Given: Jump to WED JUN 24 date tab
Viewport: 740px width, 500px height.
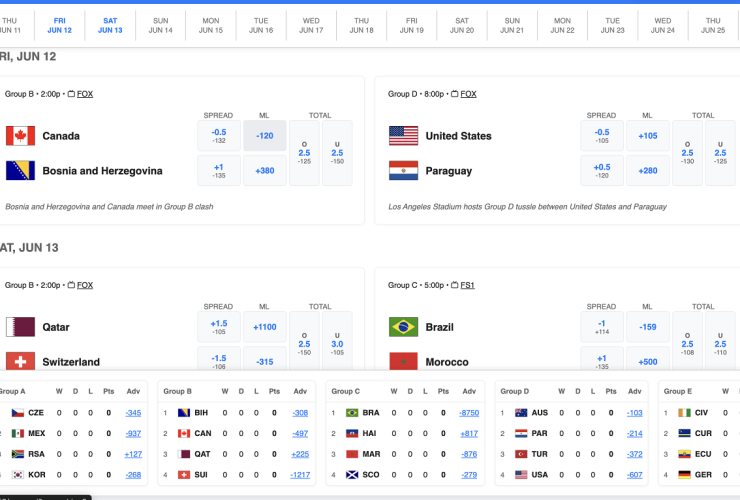Looking at the screenshot, I should (663, 25).
